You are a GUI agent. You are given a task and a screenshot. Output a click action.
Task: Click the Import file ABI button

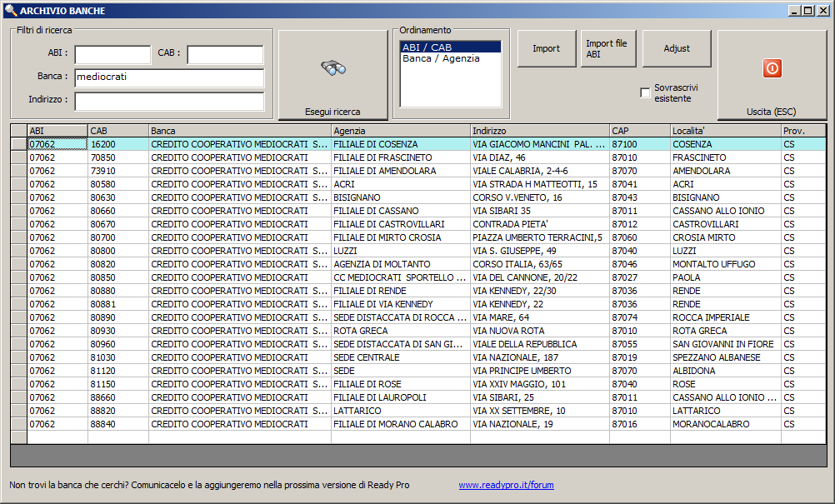coord(608,48)
